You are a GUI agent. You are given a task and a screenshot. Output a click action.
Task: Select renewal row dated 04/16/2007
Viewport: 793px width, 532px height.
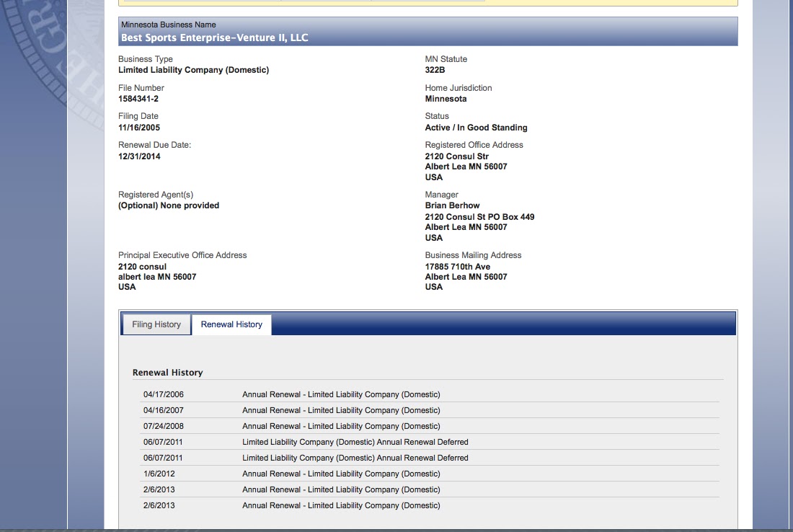coord(430,410)
